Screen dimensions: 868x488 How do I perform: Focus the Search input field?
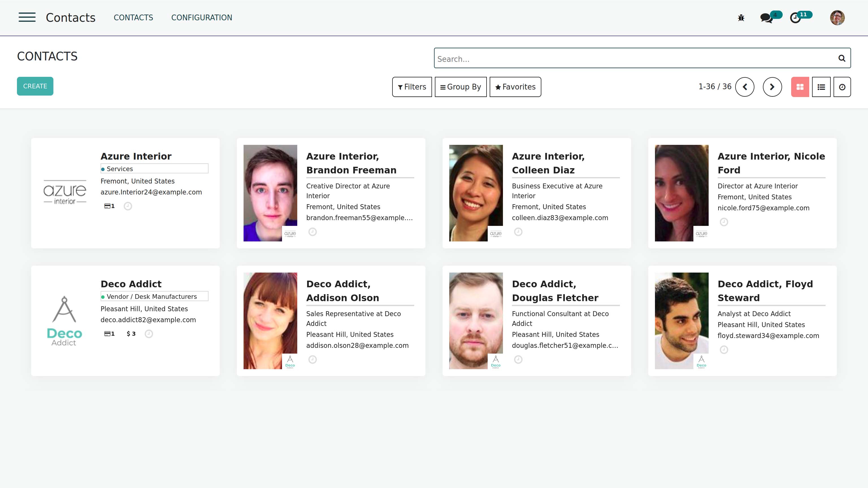(x=633, y=59)
